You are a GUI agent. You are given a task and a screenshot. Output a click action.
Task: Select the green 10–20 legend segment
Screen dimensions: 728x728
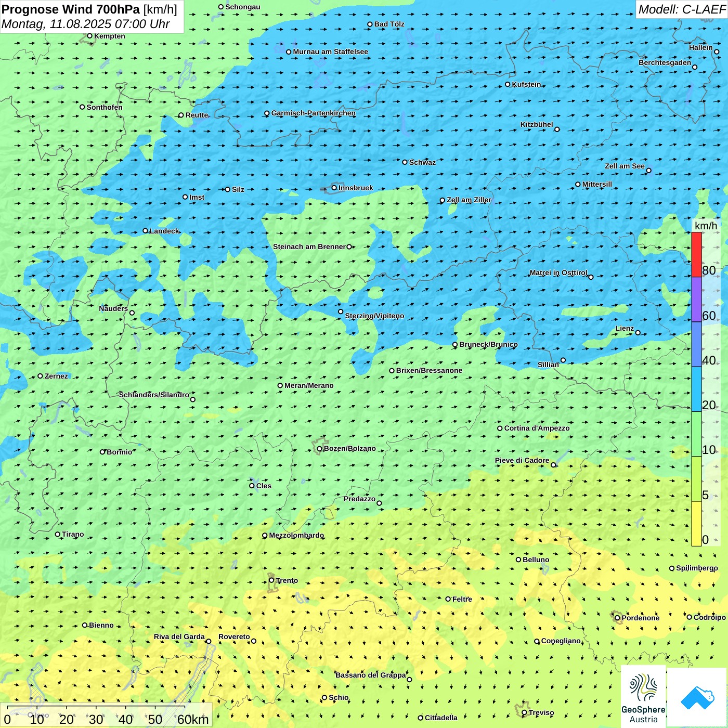[696, 434]
